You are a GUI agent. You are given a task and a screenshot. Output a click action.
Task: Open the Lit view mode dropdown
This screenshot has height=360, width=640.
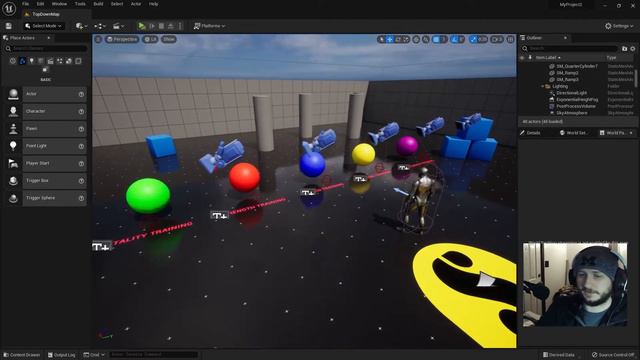coord(150,39)
